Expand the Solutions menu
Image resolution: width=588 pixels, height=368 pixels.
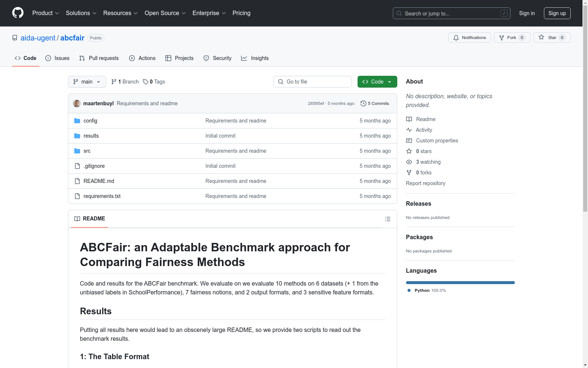81,13
